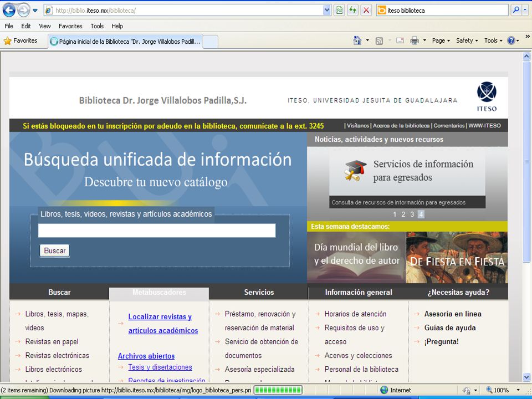Click the ITESO logo in the page header
Image resolution: width=532 pixels, height=399 pixels.
pos(487,96)
